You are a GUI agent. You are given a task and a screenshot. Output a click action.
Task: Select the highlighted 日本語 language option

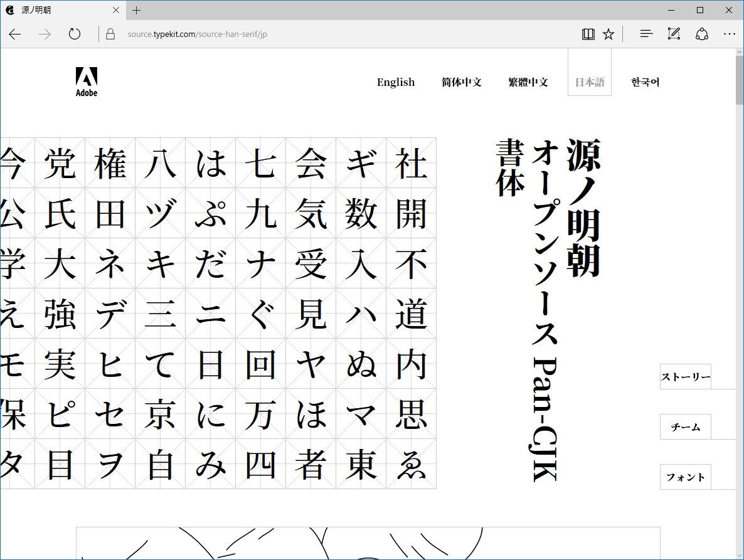coord(589,81)
